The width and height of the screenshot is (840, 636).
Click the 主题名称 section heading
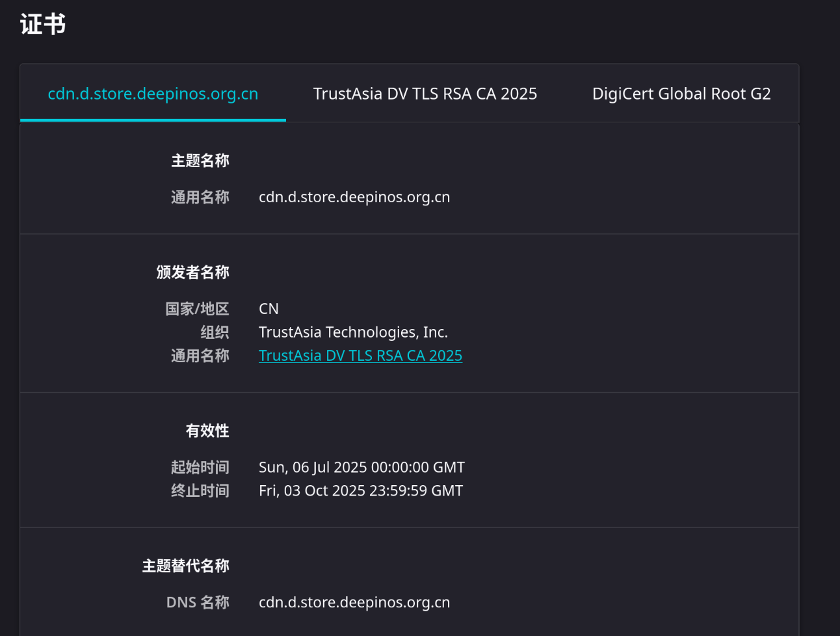tap(200, 161)
